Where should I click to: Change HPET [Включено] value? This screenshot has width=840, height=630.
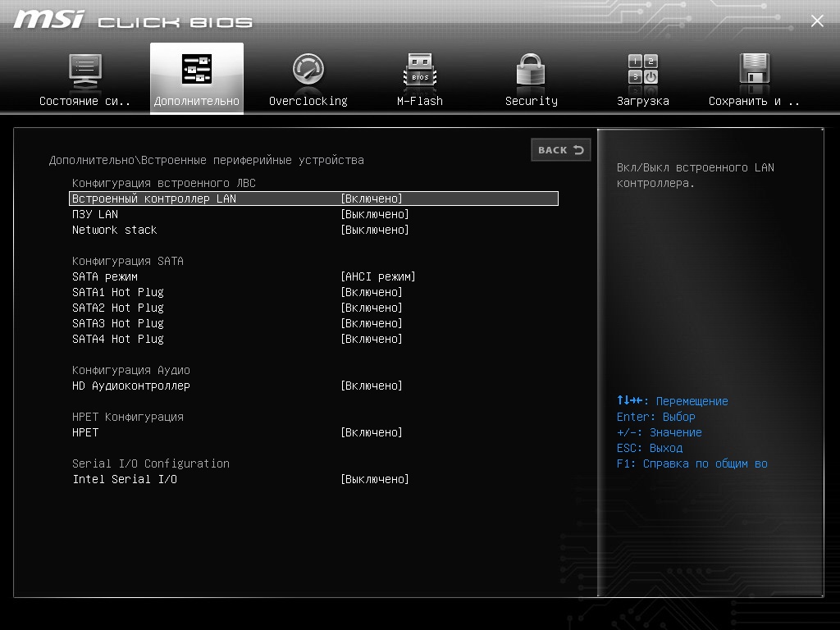click(x=372, y=432)
